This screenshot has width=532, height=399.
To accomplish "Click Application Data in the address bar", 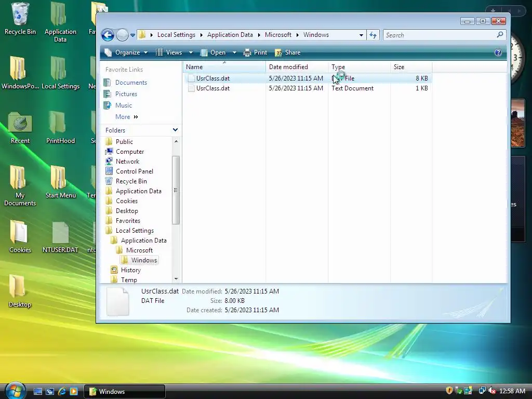I will 230,35.
